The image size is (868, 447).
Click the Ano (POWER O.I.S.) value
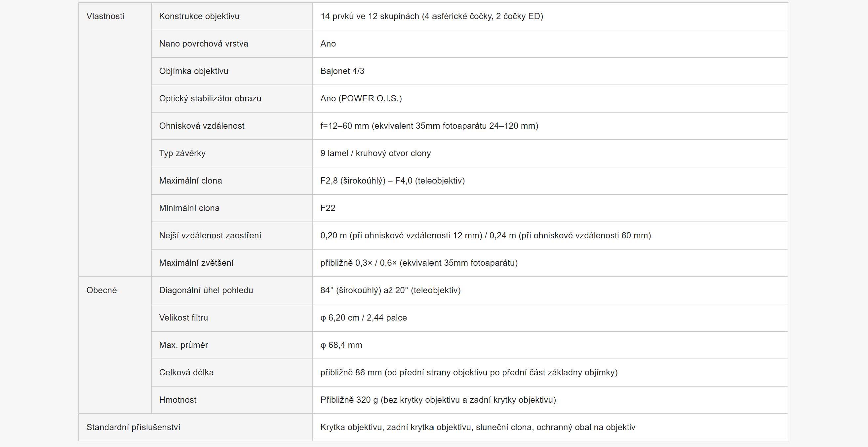[361, 98]
